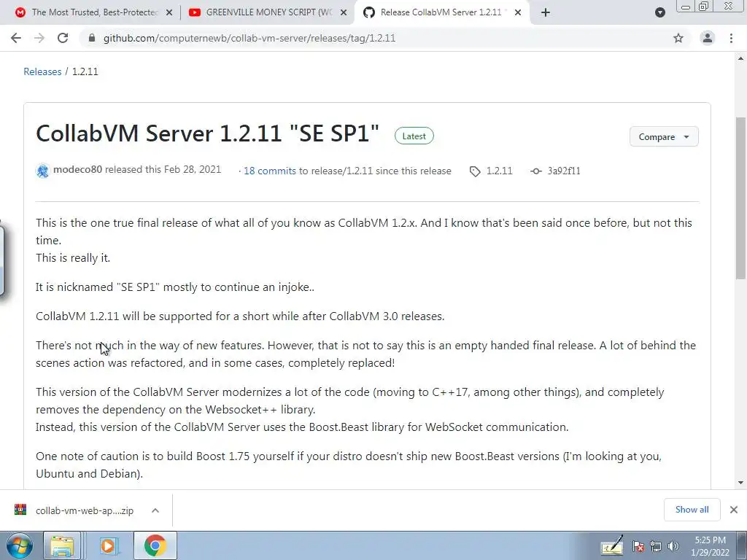Open the Chrome profile avatar
The width and height of the screenshot is (747, 560).
tap(708, 38)
